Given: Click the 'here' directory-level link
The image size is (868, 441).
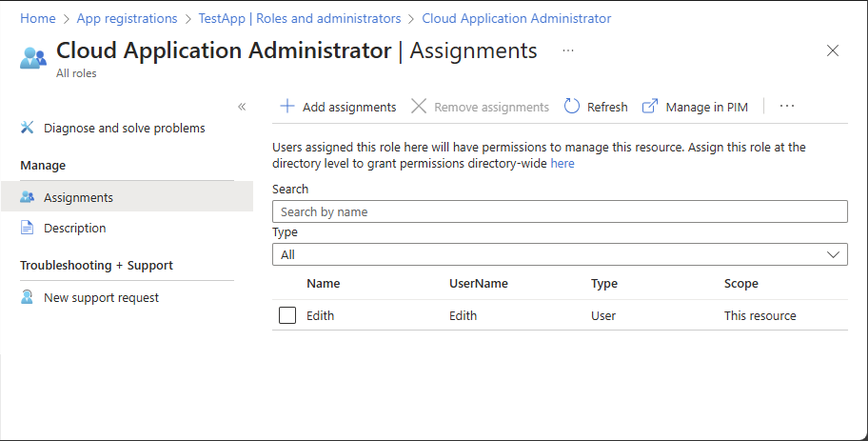Looking at the screenshot, I should 562,163.
